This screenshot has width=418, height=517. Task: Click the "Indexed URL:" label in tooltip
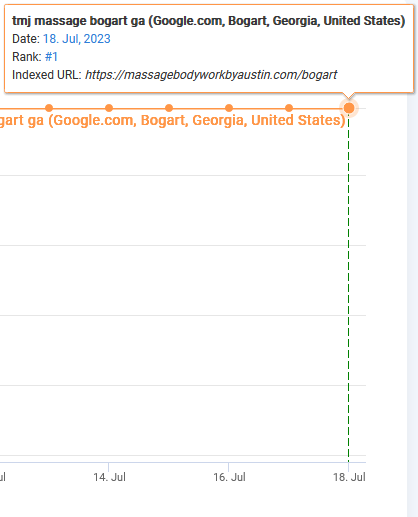tap(47, 75)
